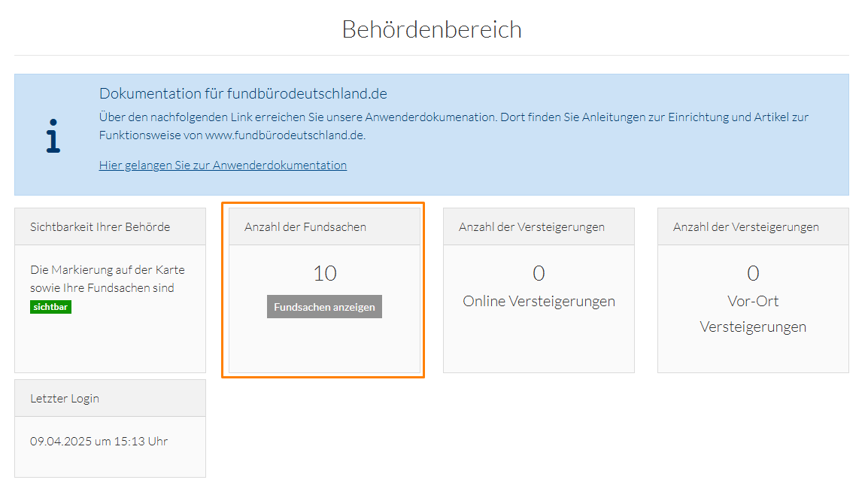Click the 'Die Markierung auf der Karte' text
Image resolution: width=868 pixels, height=486 pixels.
coord(107,270)
